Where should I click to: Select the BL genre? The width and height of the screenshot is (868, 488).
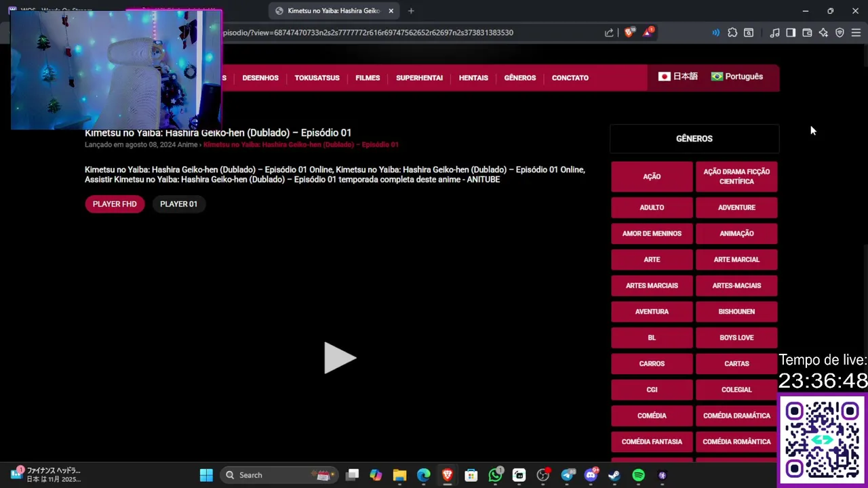pyautogui.click(x=652, y=338)
